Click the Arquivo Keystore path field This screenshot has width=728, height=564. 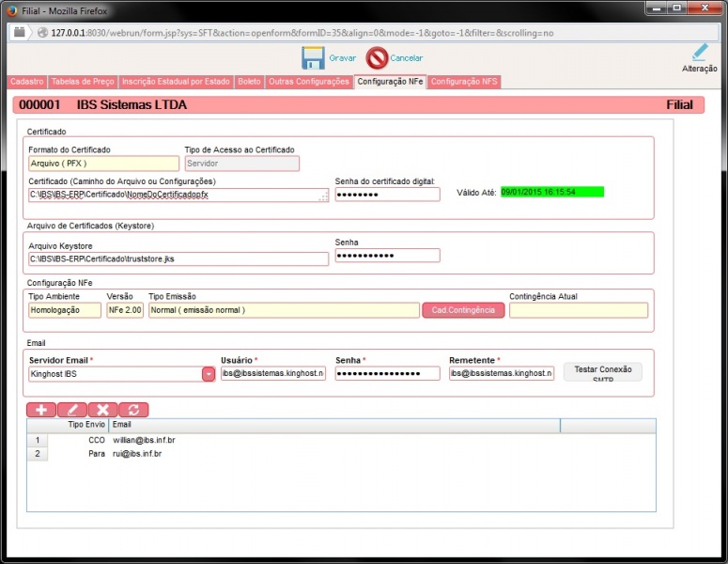tap(178, 259)
